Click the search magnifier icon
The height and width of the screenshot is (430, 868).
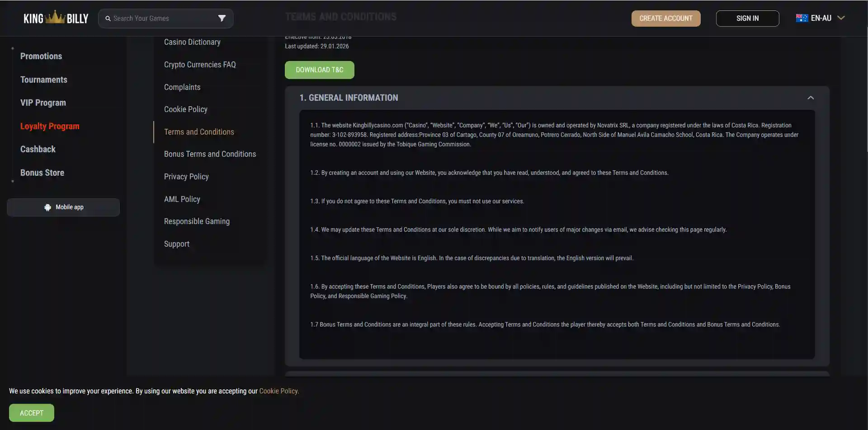click(x=108, y=19)
